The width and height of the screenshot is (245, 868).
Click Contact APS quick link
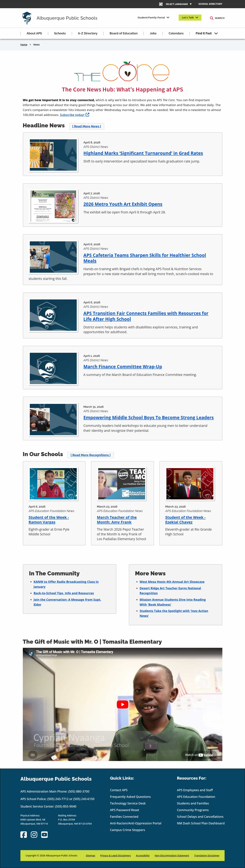click(x=119, y=790)
